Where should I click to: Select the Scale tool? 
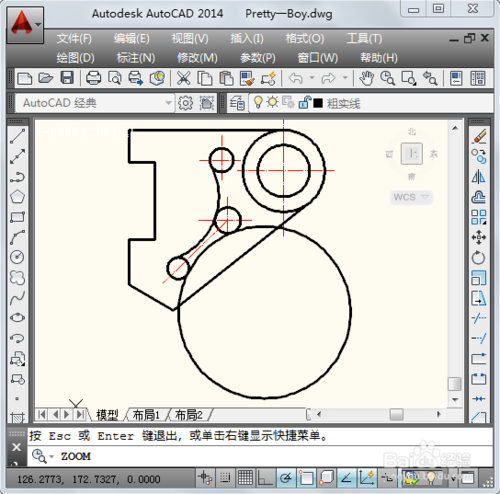click(479, 278)
